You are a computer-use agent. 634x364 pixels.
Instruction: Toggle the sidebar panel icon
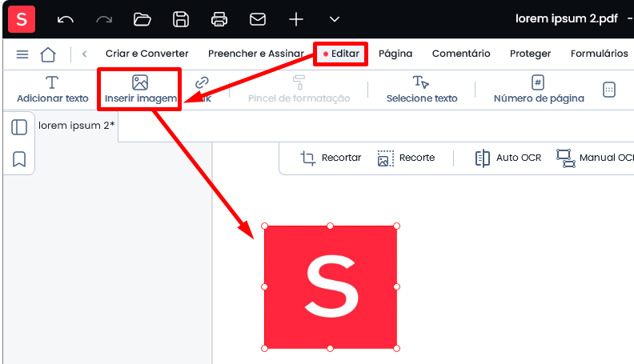point(19,127)
